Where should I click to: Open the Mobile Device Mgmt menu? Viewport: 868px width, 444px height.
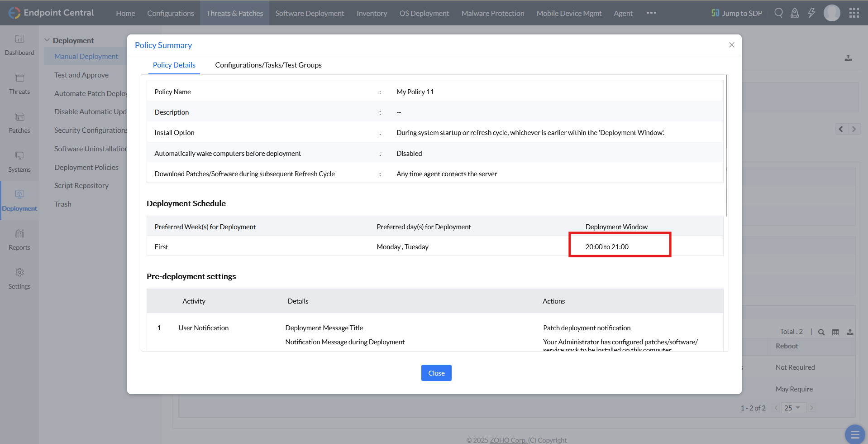(569, 13)
